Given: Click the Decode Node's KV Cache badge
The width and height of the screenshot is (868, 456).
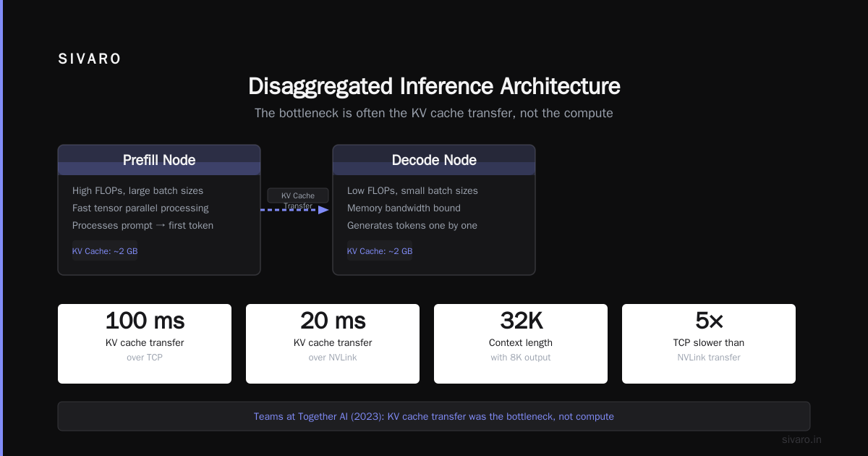Looking at the screenshot, I should 380,251.
